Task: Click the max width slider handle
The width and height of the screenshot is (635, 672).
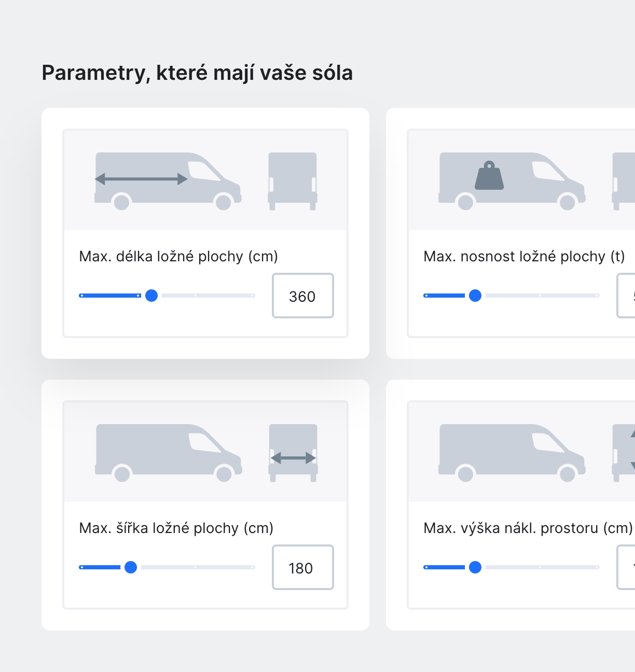Action: [131, 567]
